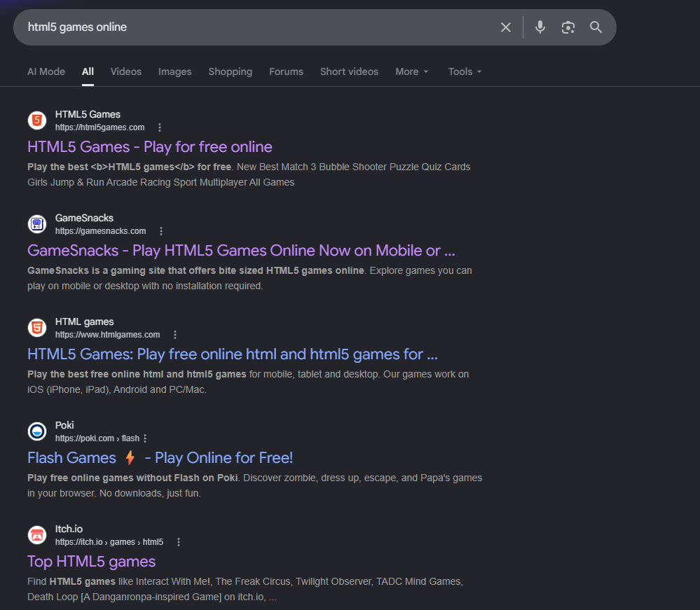The width and height of the screenshot is (700, 610).
Task: Select the All results tab
Action: 88,71
